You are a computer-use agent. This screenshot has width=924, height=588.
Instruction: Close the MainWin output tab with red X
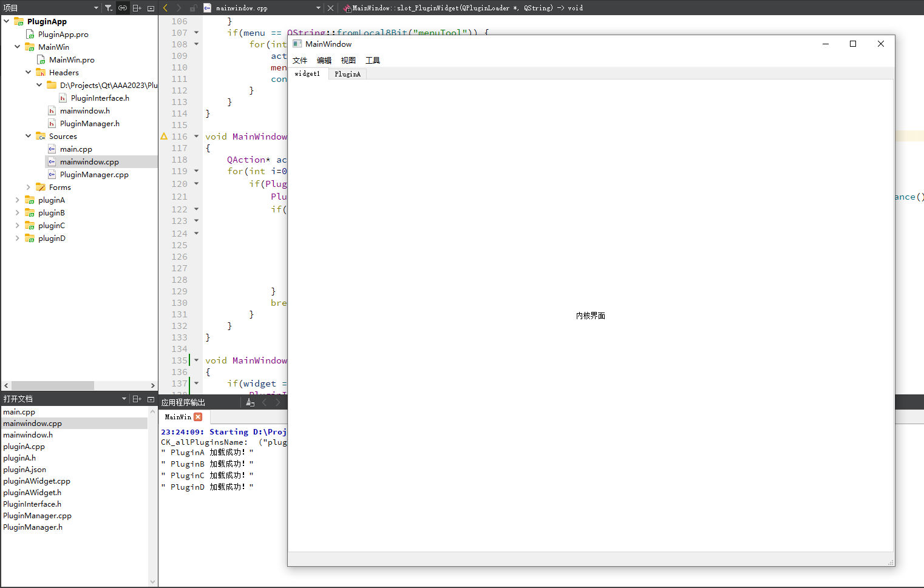click(x=198, y=417)
